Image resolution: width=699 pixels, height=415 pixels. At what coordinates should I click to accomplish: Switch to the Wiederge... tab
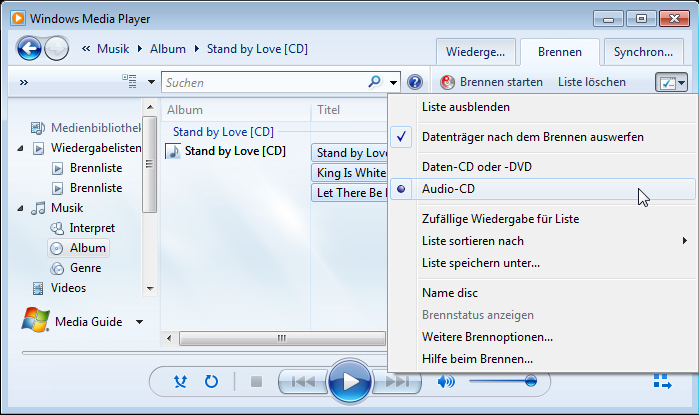tap(476, 52)
